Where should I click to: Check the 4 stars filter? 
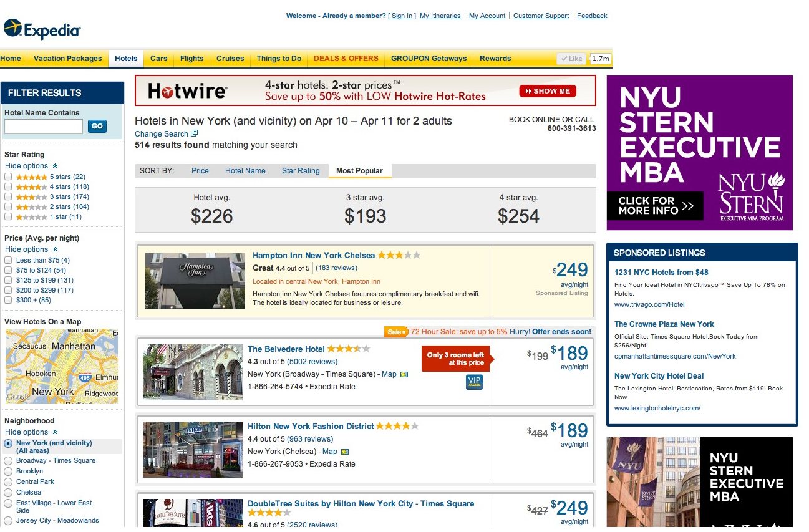tap(8, 186)
